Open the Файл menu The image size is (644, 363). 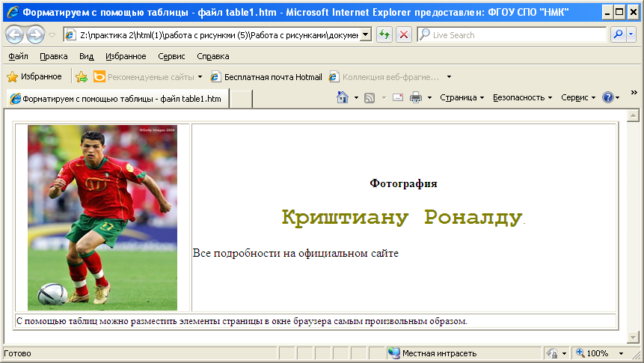point(18,56)
